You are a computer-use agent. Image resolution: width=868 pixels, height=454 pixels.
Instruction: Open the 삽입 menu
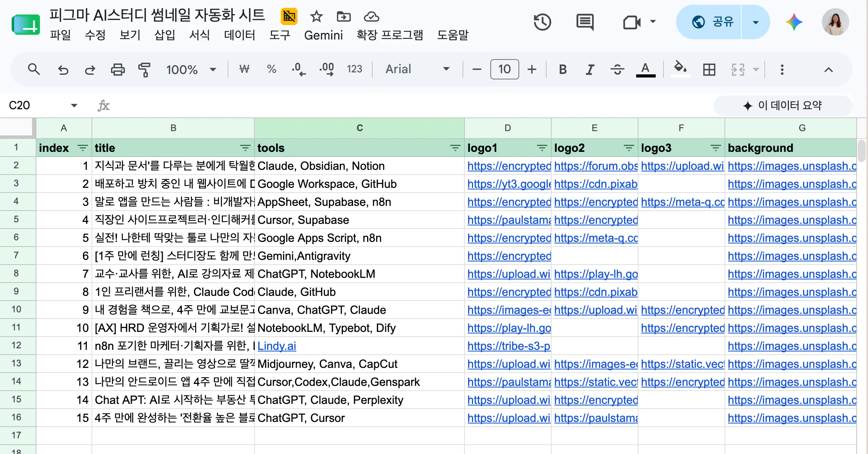(x=165, y=35)
